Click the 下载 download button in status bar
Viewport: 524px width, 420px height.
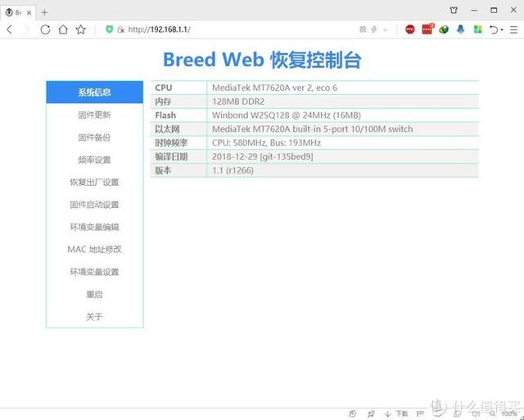396,414
